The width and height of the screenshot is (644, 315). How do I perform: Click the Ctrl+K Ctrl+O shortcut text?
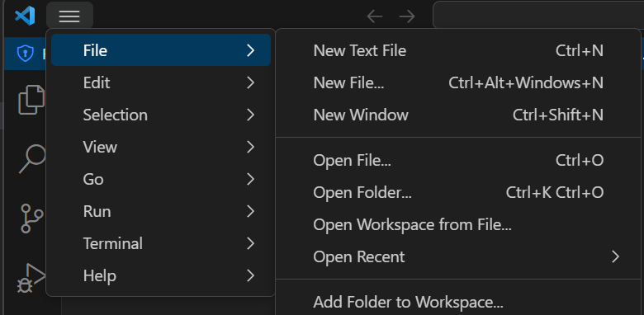555,192
